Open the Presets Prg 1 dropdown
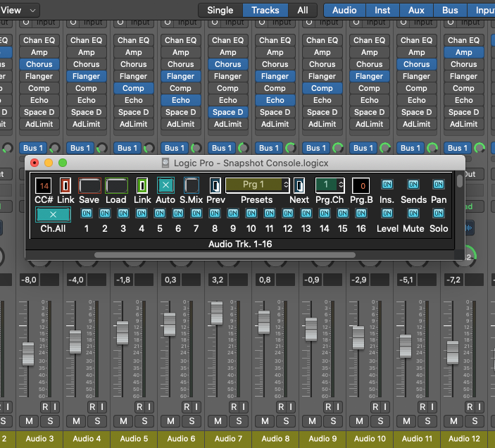Image resolution: width=495 pixels, height=448 pixels. tap(257, 185)
